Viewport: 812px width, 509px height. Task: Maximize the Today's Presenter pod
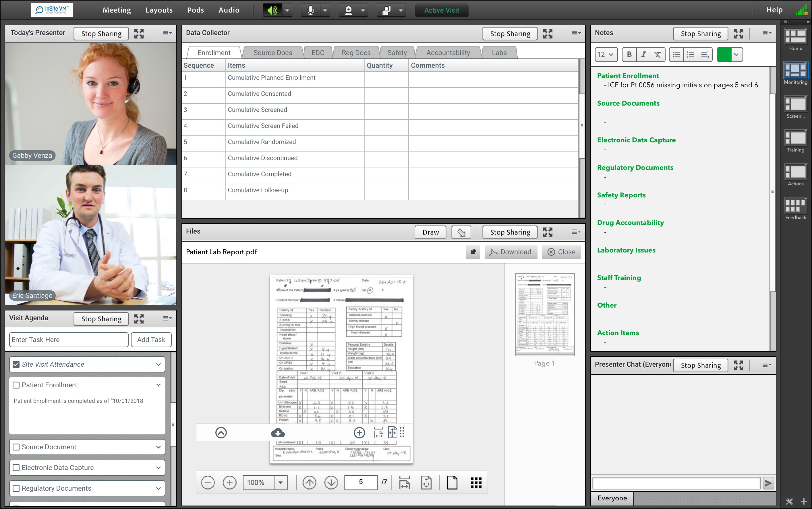pos(139,33)
